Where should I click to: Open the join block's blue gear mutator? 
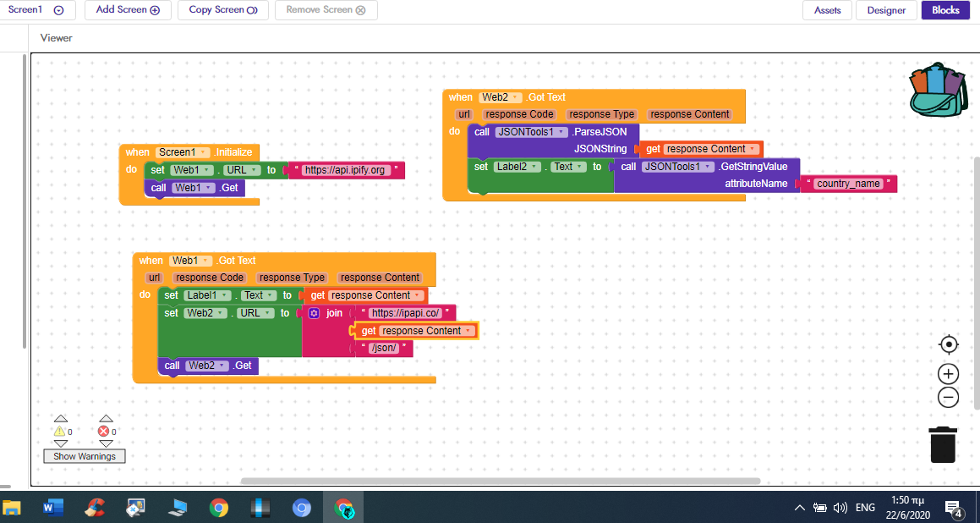314,313
